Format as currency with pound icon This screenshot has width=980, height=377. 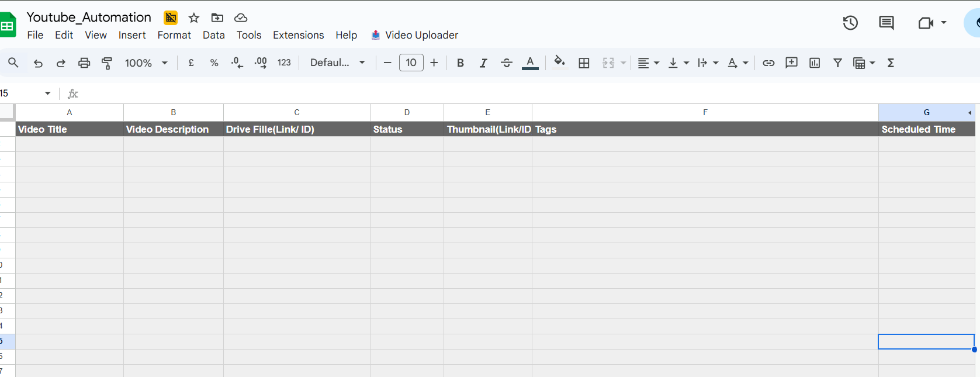pyautogui.click(x=191, y=63)
